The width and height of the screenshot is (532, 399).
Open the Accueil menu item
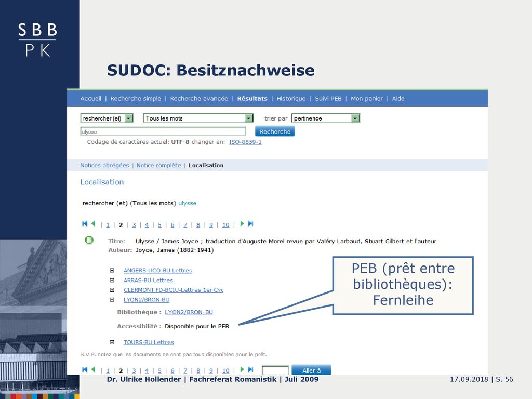click(x=90, y=98)
